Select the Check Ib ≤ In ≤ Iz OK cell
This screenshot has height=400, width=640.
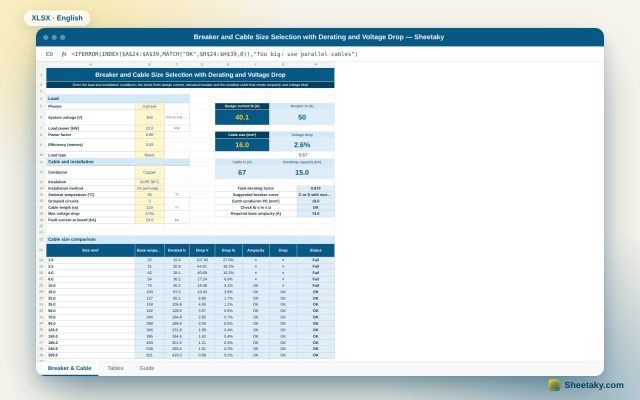[316, 207]
